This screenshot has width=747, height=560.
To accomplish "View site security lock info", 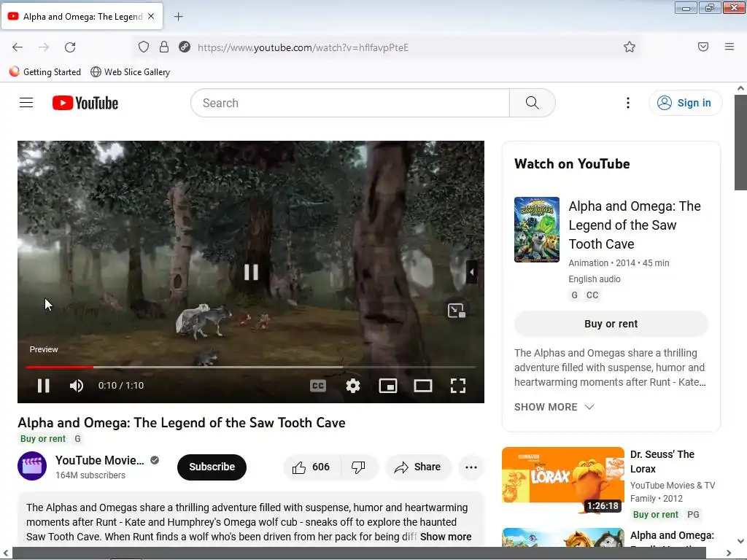I will pos(164,47).
